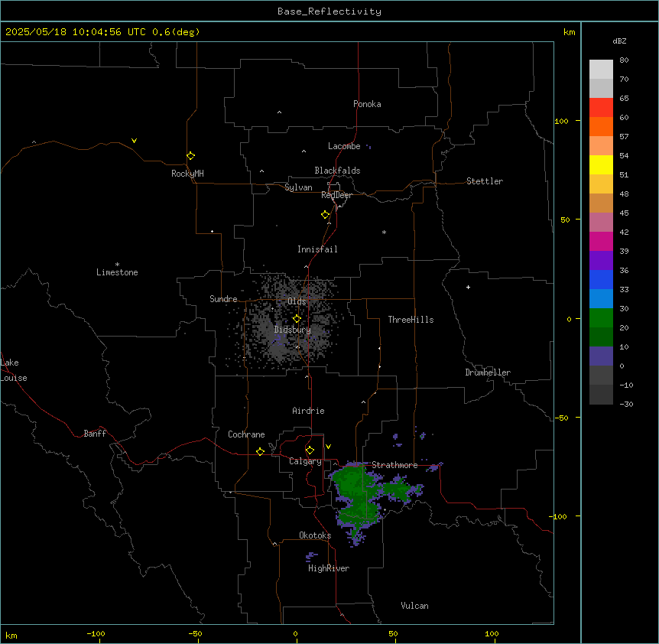Click the Airdrie city label
Screen dimensions: 659x644
click(308, 411)
